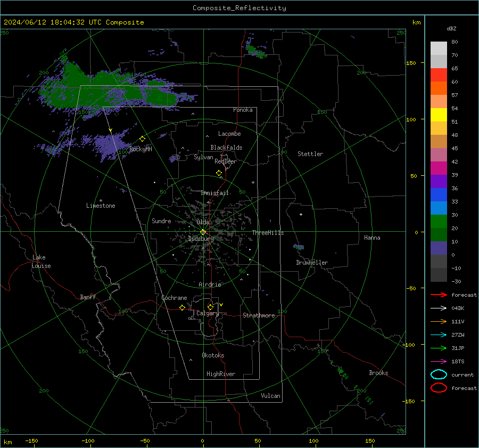Viewport: 479px width, 448px height.
Task: Click the red 65 dBZ legend swatch
Action: (439, 75)
